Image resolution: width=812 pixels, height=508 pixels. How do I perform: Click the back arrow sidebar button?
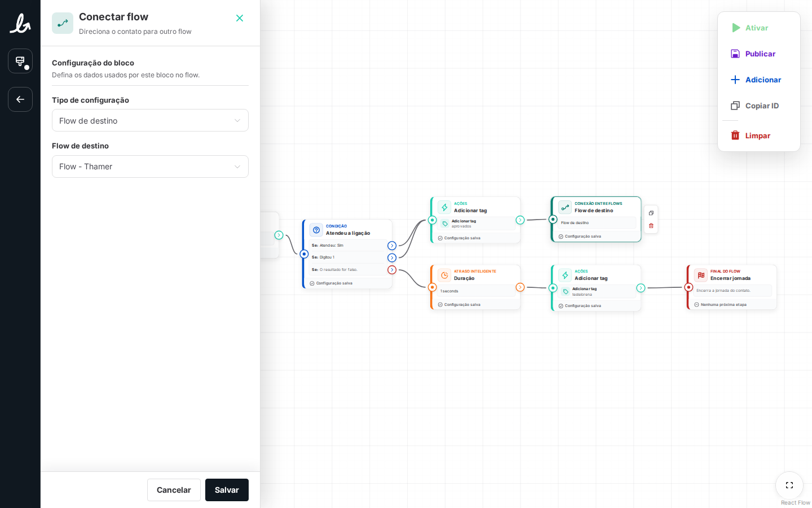pos(20,99)
